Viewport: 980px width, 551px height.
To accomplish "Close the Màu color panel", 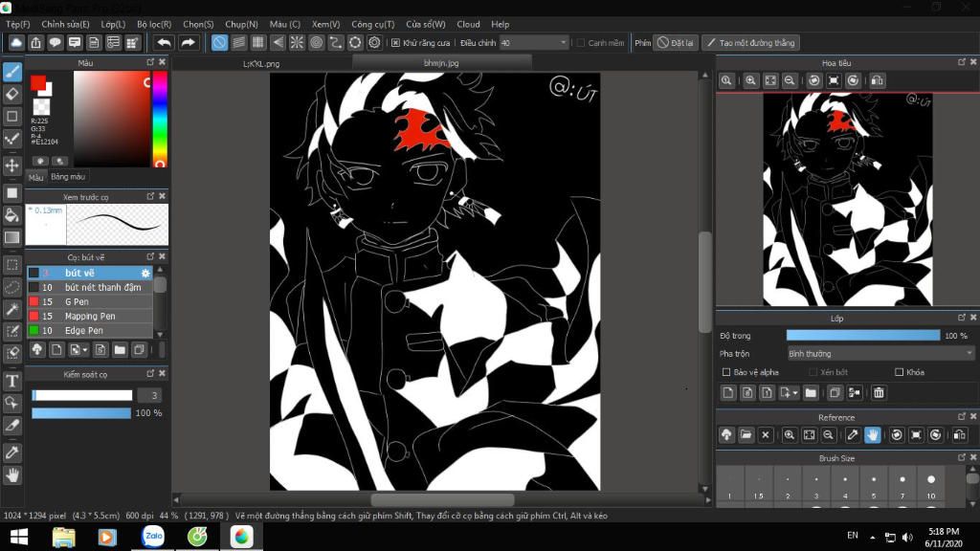I will (163, 62).
